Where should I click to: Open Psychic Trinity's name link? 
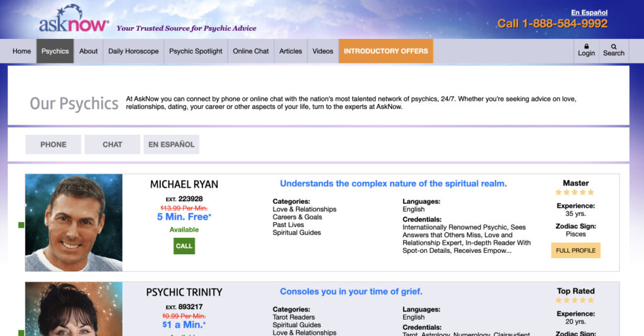tap(184, 293)
